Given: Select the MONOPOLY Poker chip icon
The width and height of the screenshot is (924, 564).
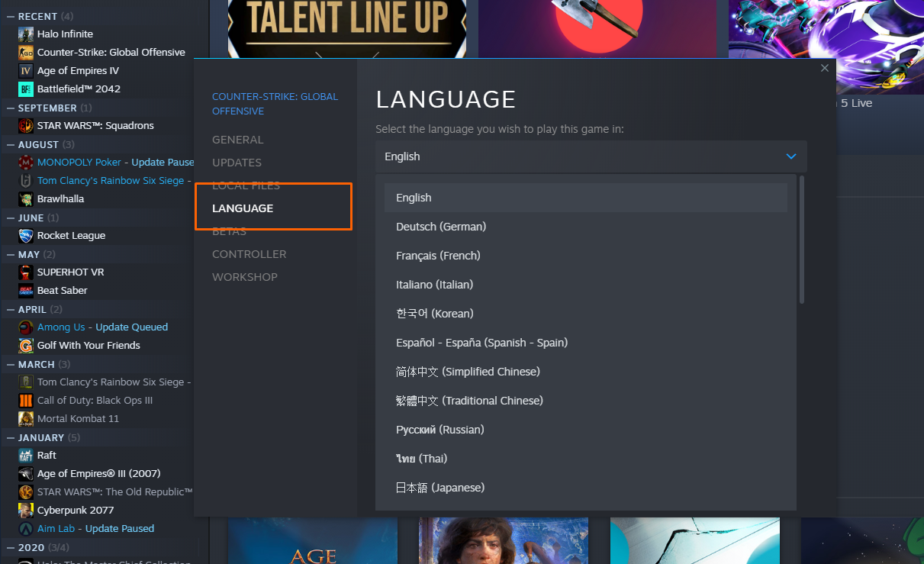Looking at the screenshot, I should click(26, 163).
